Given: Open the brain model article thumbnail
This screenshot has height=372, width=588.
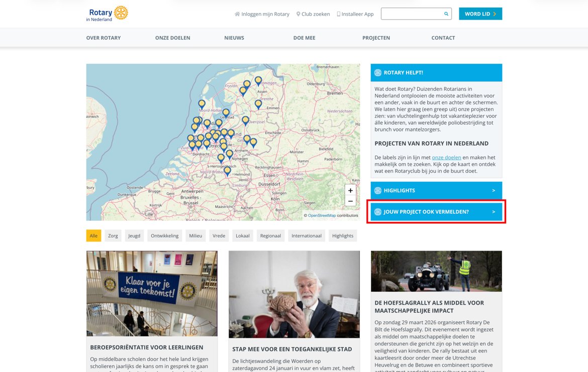Looking at the screenshot, I should tap(294, 294).
